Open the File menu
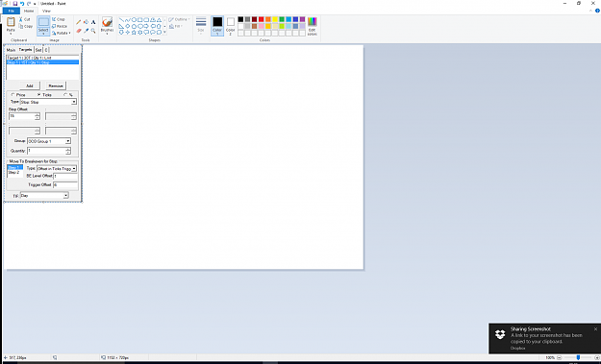The height and width of the screenshot is (364, 601). click(12, 11)
